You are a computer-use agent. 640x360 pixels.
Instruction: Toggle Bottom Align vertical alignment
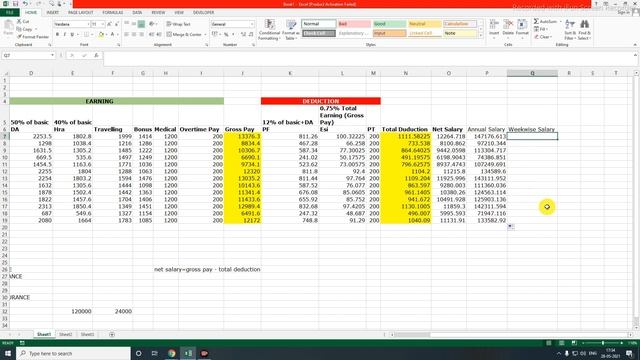point(141,24)
